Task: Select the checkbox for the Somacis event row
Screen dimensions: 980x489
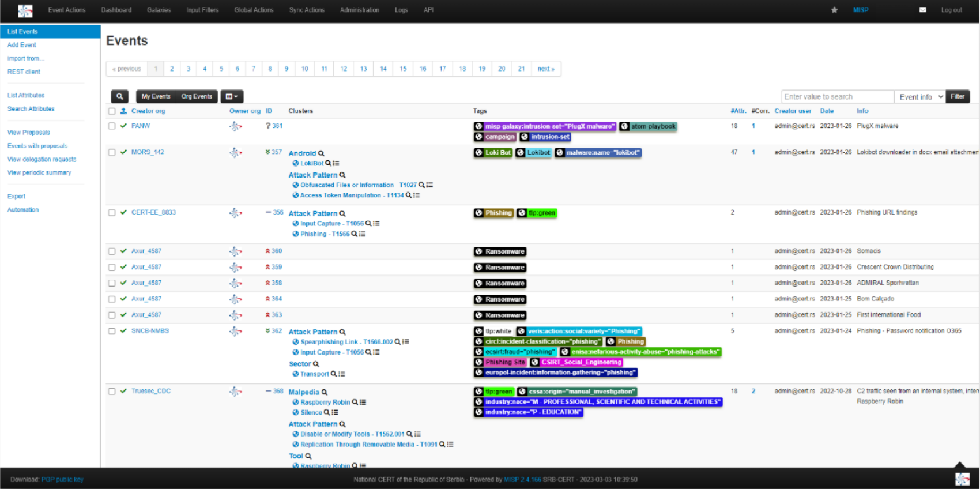Action: 112,251
